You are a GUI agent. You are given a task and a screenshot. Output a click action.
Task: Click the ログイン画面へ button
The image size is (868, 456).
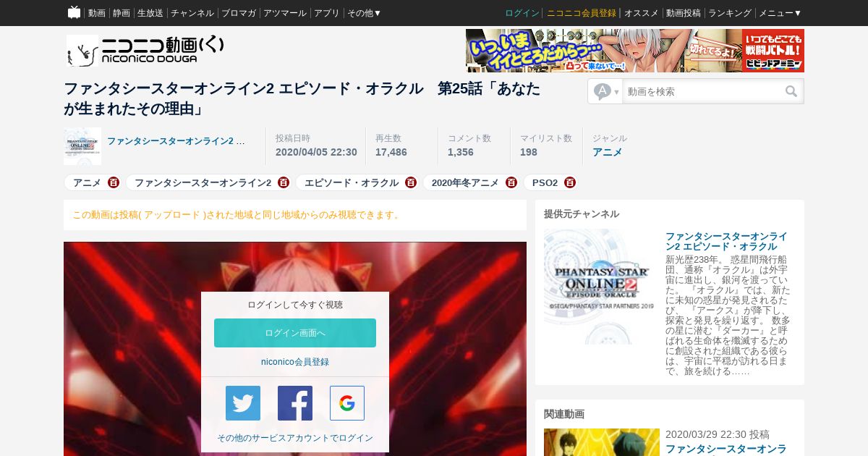[x=295, y=333]
